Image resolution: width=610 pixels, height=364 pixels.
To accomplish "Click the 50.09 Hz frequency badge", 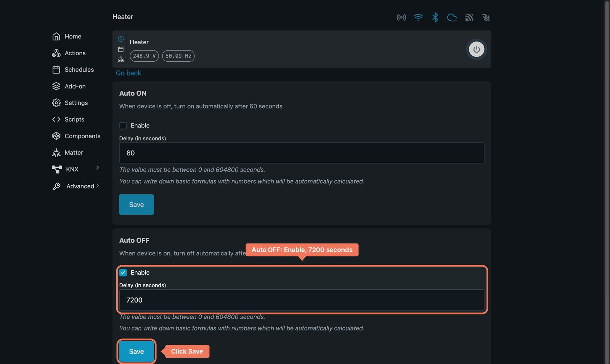I will point(178,56).
